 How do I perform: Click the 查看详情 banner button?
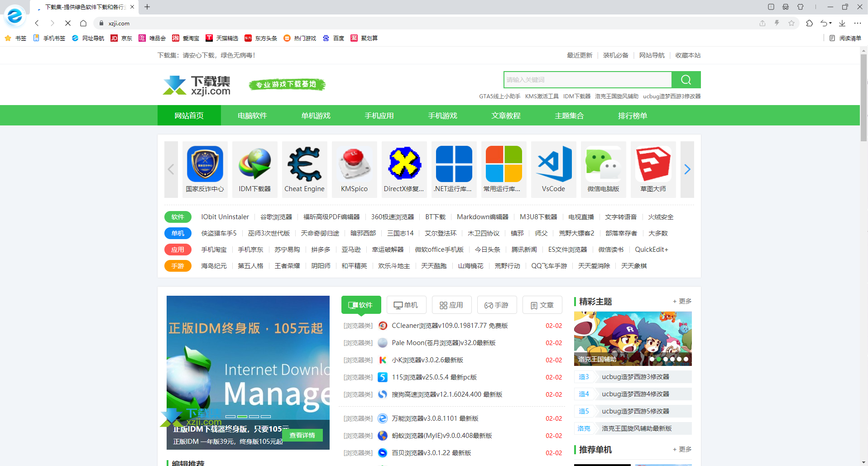[302, 435]
